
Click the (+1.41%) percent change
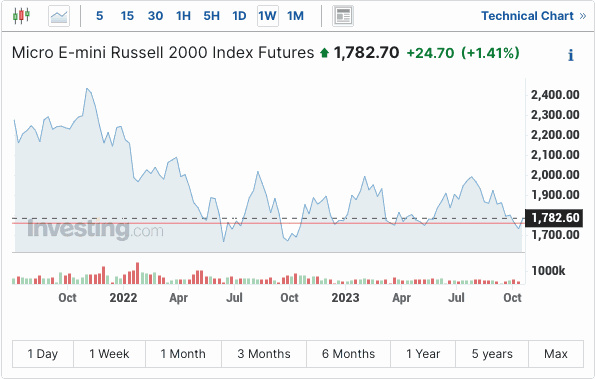tap(490, 53)
